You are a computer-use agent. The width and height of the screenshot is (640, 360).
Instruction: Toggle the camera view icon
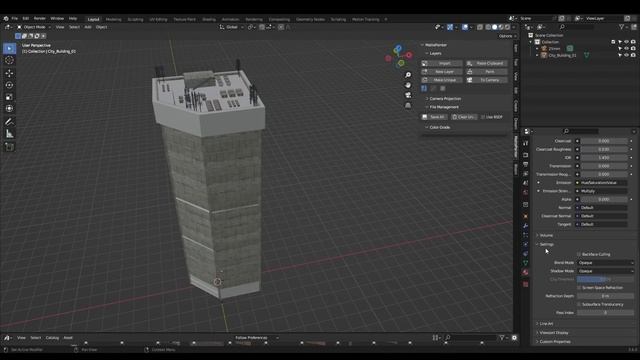(x=408, y=95)
